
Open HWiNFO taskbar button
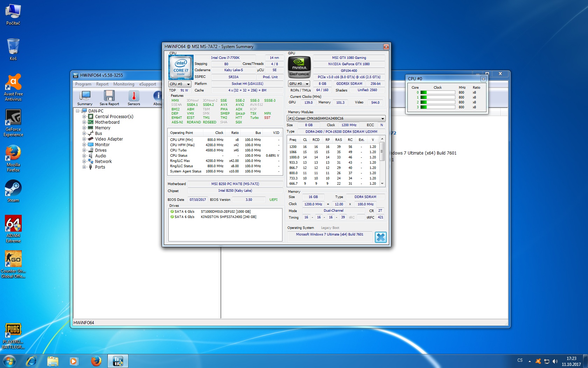118,361
